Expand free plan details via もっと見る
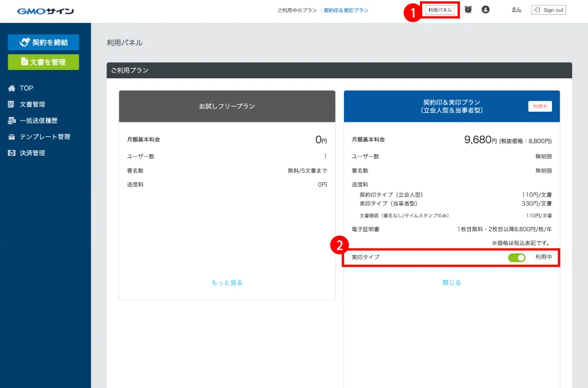 click(x=226, y=283)
